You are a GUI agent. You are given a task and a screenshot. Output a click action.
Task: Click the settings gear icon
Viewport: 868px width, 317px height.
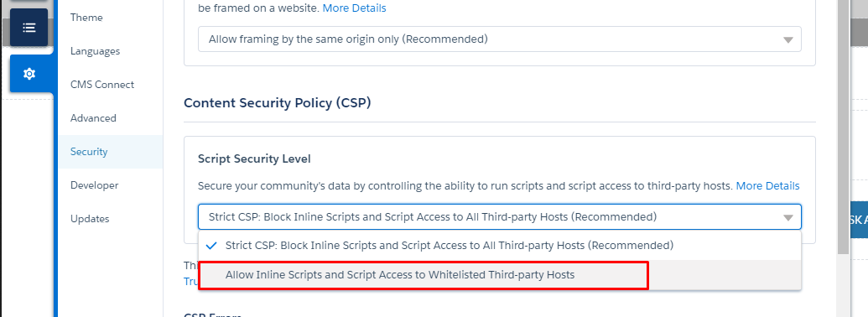29,74
